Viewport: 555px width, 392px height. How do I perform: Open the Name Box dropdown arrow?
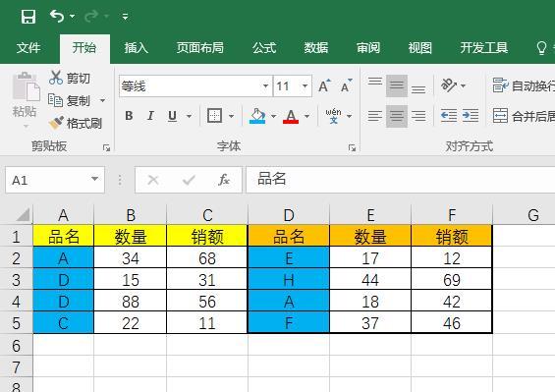[94, 179]
